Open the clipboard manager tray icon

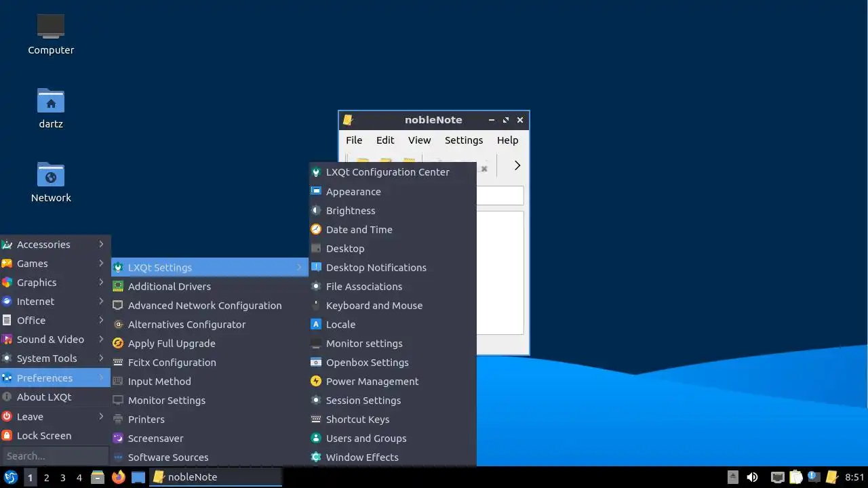coord(796,477)
